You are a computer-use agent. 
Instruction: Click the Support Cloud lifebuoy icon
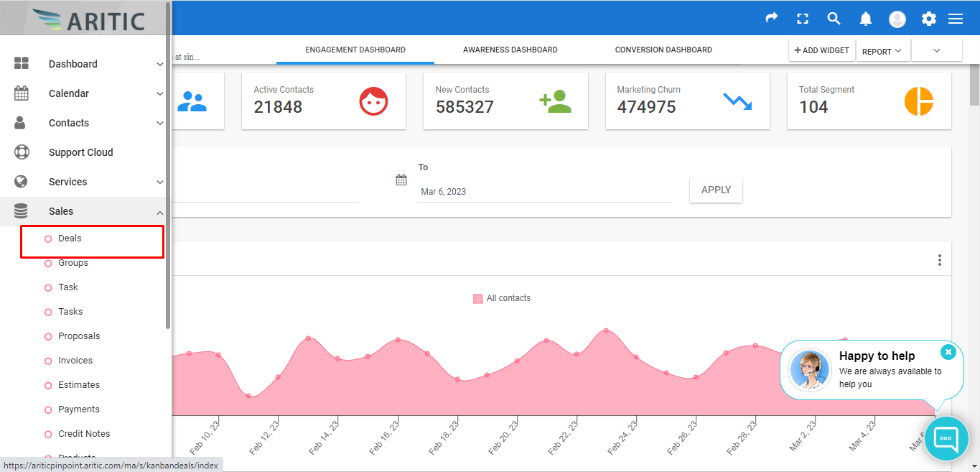tap(22, 152)
